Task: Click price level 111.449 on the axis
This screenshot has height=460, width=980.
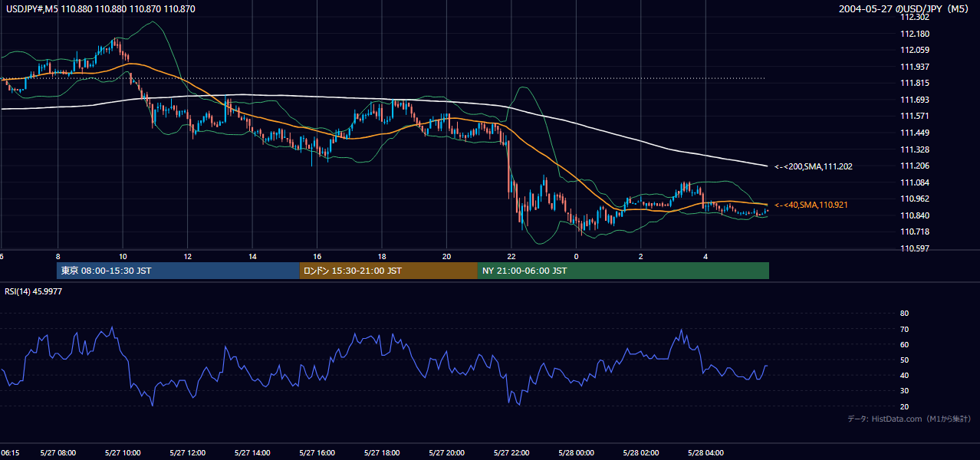Action: click(x=914, y=133)
